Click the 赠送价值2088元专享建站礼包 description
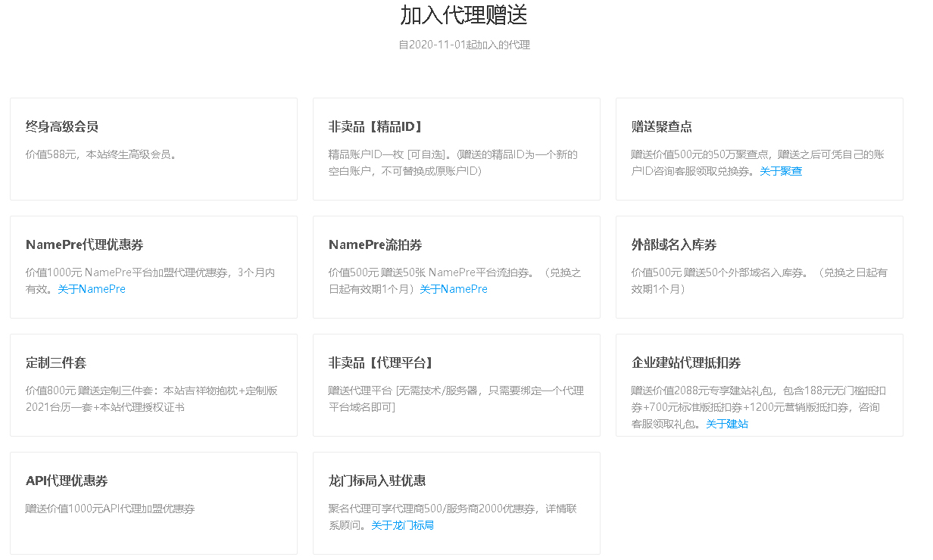 pos(759,407)
